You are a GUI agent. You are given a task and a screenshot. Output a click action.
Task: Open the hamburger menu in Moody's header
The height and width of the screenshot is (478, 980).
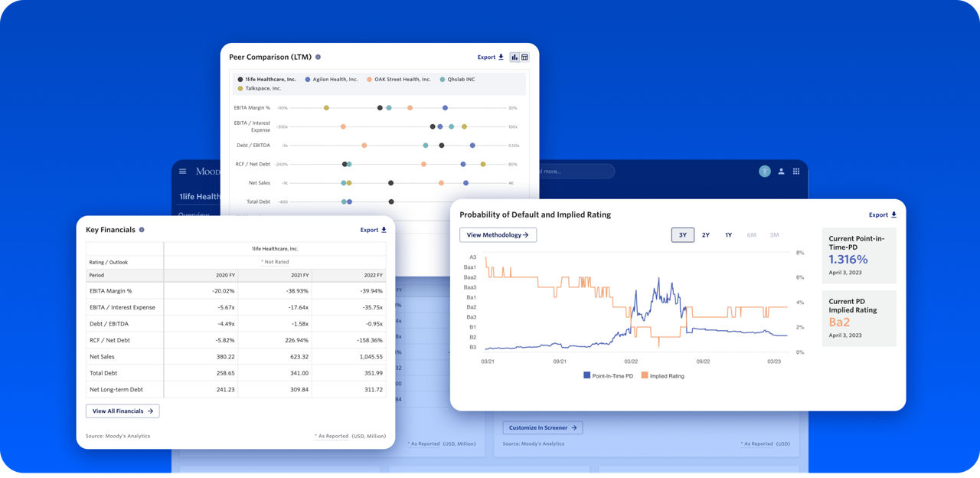[x=182, y=172]
